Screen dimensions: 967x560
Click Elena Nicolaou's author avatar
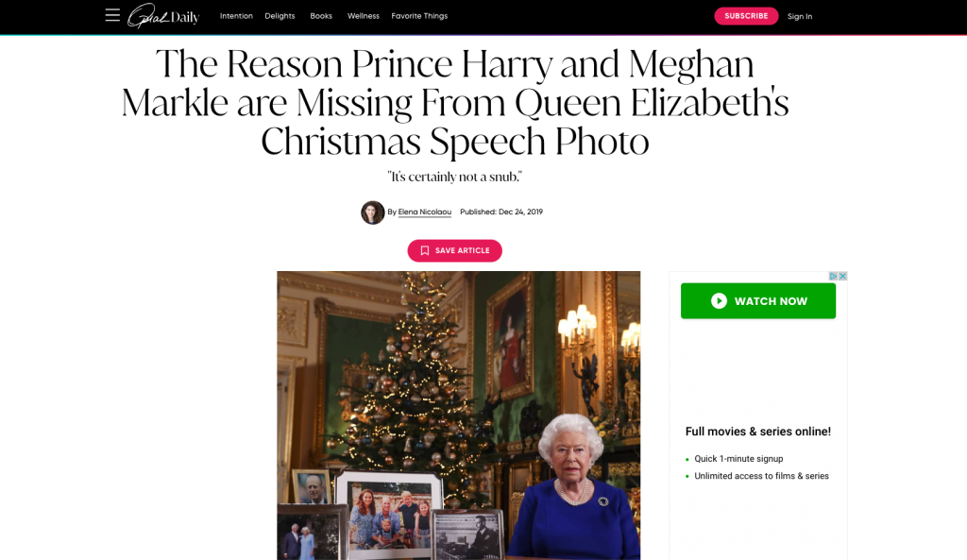point(372,212)
